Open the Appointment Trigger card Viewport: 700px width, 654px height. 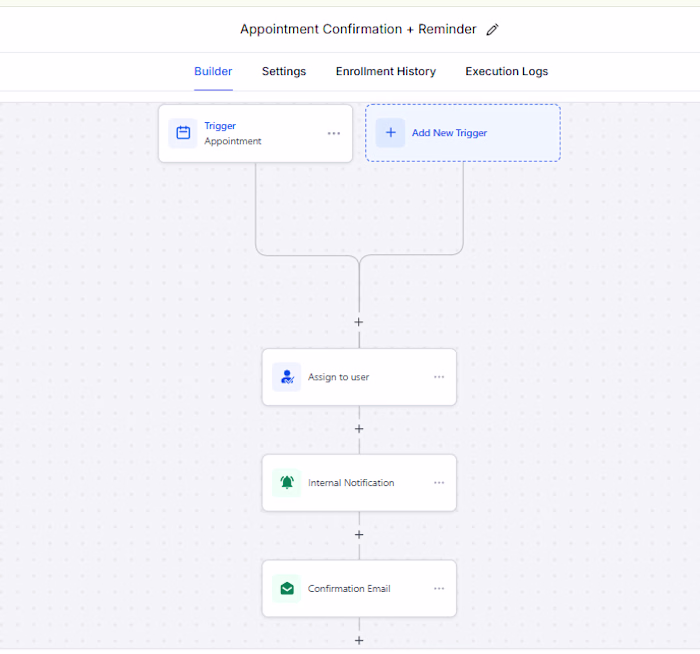[x=255, y=133]
